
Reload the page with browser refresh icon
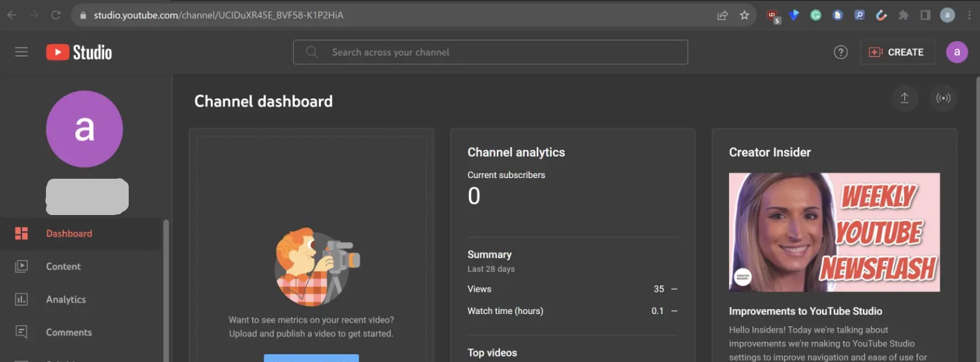[x=56, y=15]
